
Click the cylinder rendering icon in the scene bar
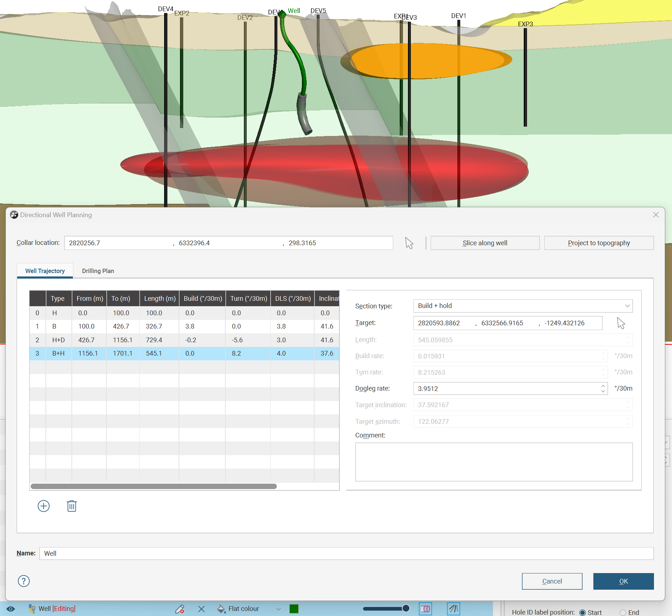pos(425,609)
